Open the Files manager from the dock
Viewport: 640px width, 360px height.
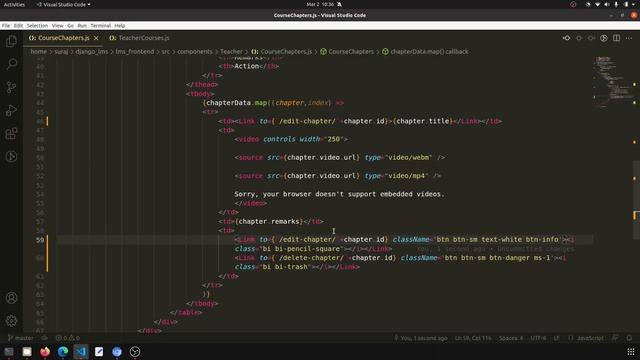point(27,351)
